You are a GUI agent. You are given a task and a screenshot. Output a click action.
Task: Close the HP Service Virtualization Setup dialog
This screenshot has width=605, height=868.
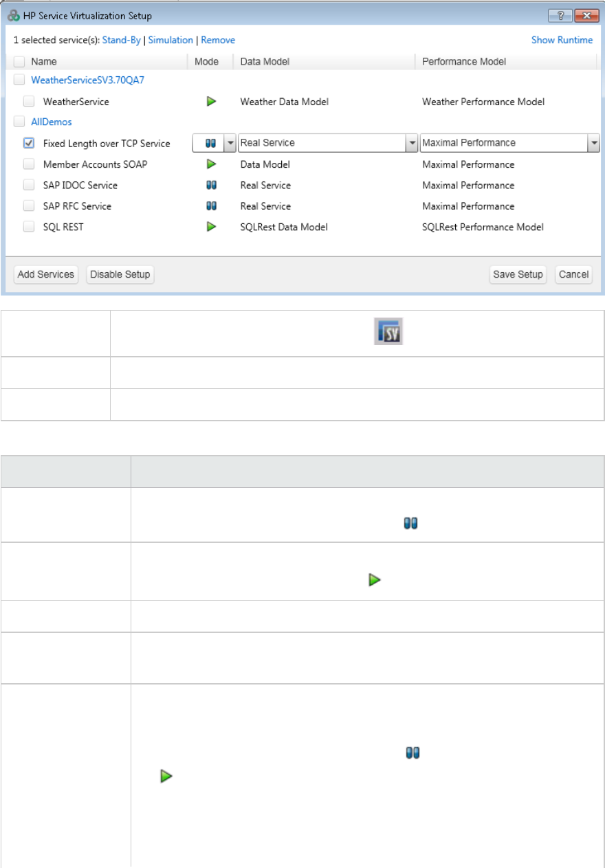click(586, 15)
